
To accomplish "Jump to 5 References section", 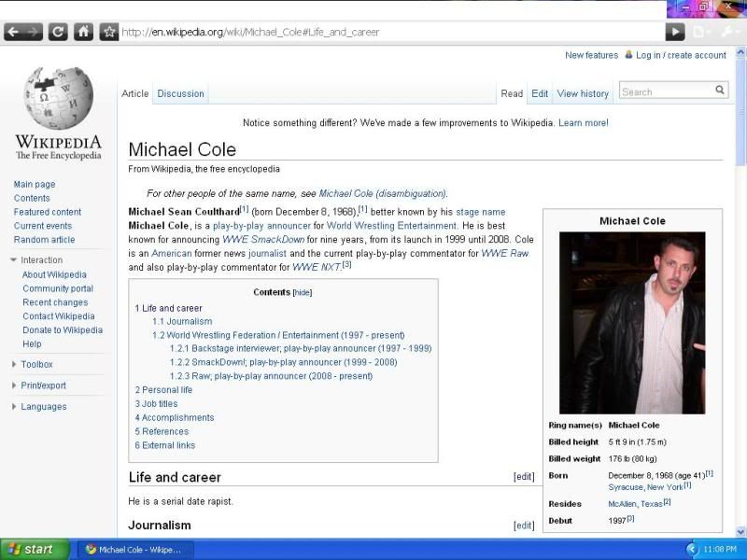I will (162, 431).
